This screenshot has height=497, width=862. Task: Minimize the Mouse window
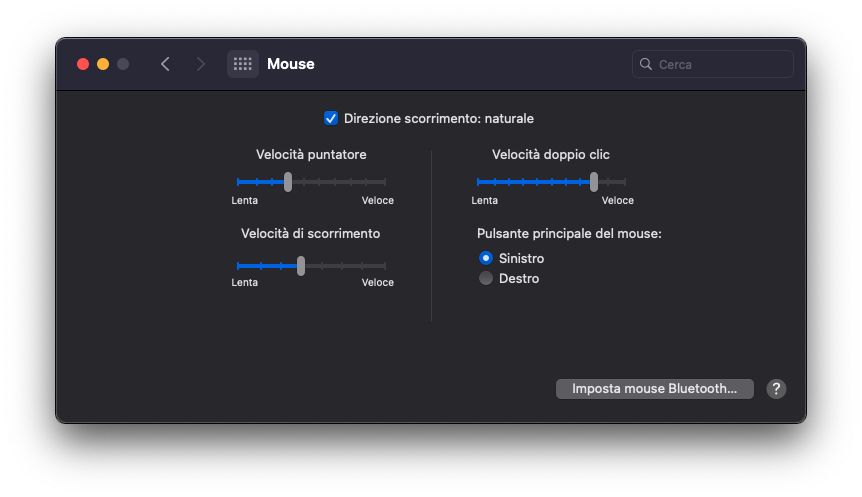tap(103, 64)
